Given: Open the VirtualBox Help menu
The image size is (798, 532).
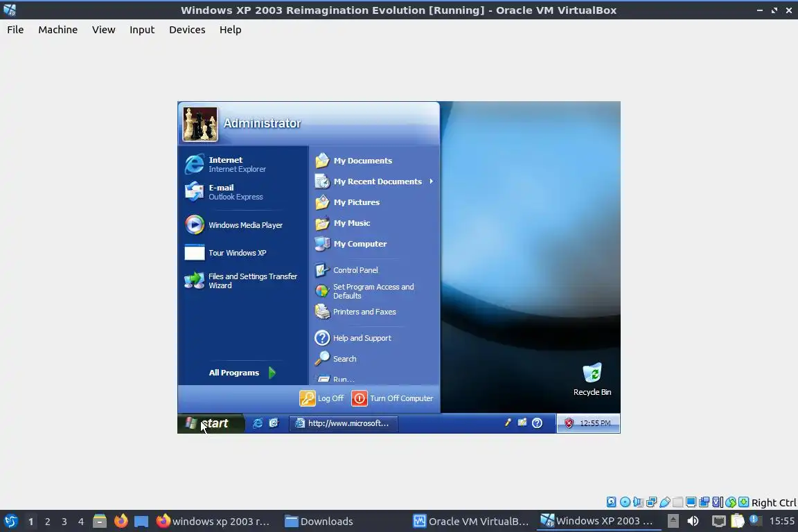Looking at the screenshot, I should click(x=231, y=30).
